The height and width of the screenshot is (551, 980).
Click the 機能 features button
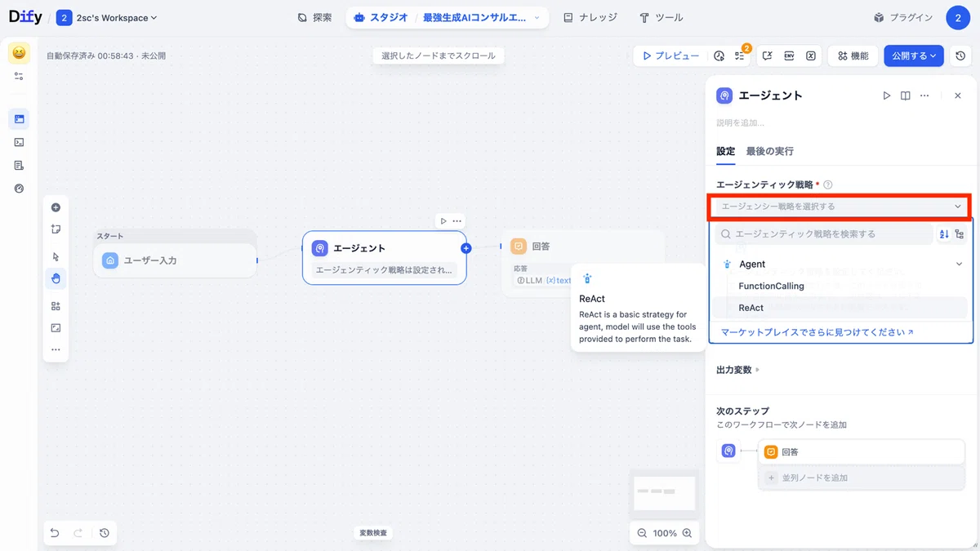853,56
